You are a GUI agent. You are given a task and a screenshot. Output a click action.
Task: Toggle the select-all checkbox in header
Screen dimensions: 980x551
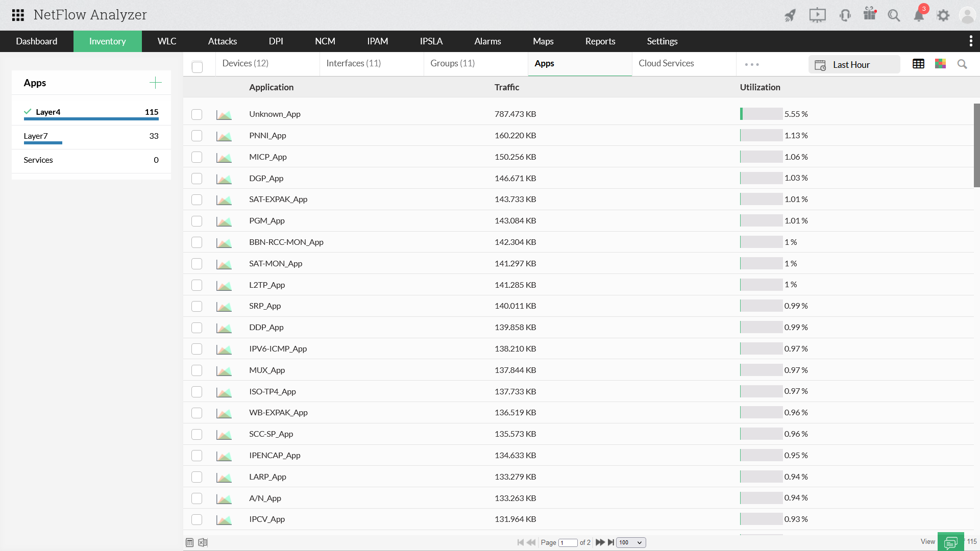(197, 67)
